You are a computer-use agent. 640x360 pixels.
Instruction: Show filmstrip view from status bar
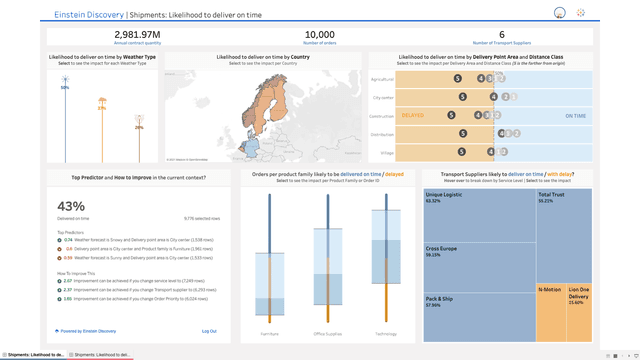click(615, 356)
